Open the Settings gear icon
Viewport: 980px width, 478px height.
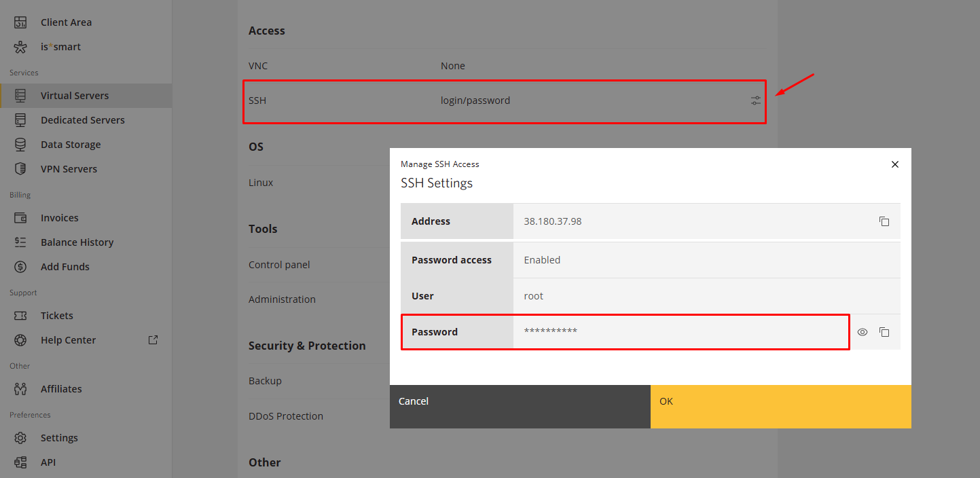[20, 438]
